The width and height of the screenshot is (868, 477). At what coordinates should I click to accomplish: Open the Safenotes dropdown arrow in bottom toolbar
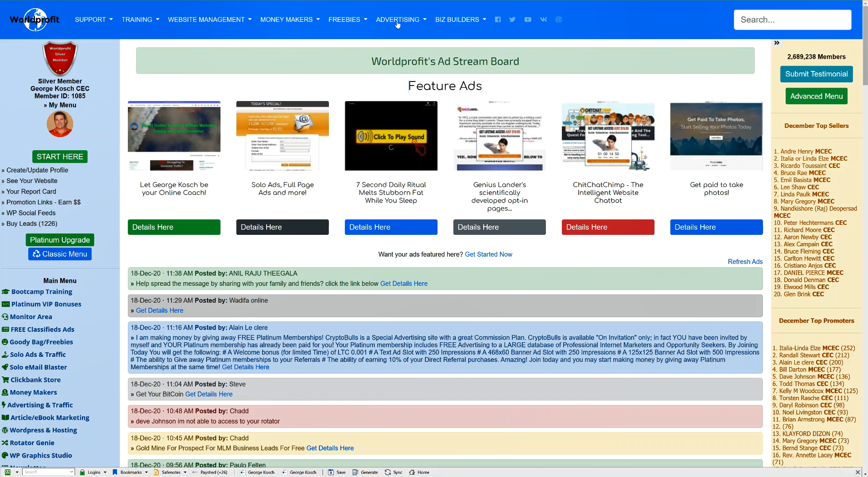pyautogui.click(x=185, y=472)
